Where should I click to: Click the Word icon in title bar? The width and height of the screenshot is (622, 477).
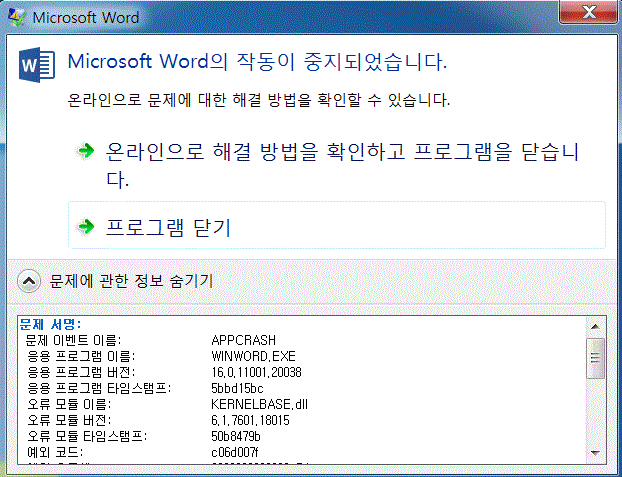click(x=17, y=17)
